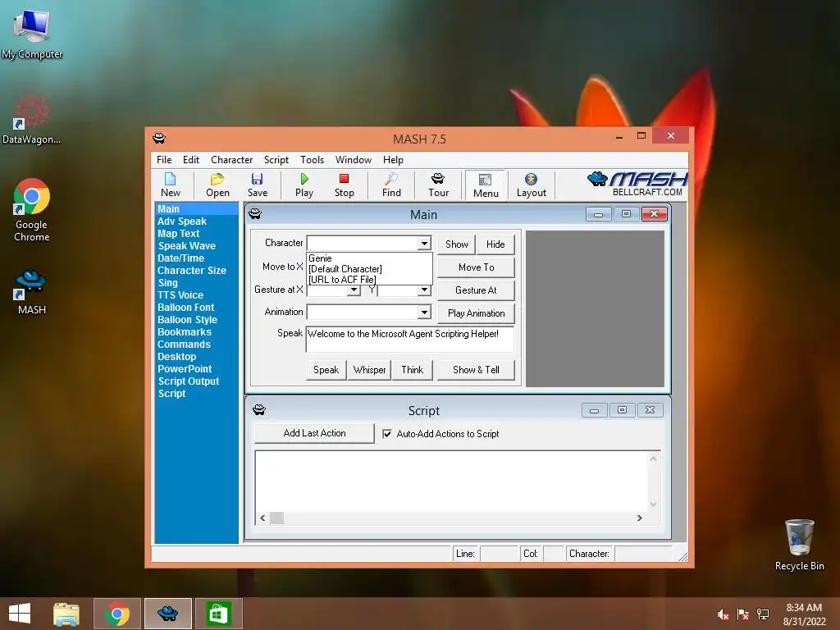Click the MASH title bar app icon

click(x=159, y=138)
